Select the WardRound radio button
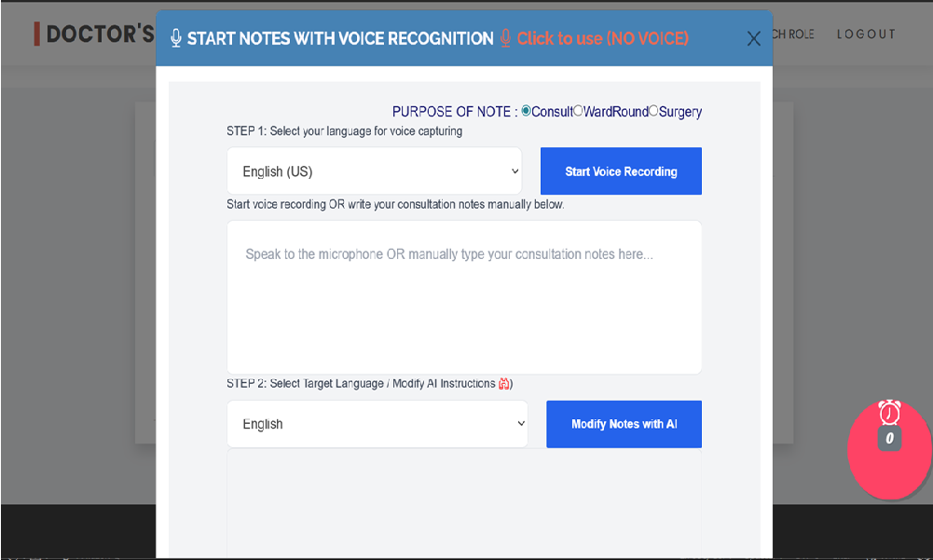Screen dimensions: 933x560 579,111
